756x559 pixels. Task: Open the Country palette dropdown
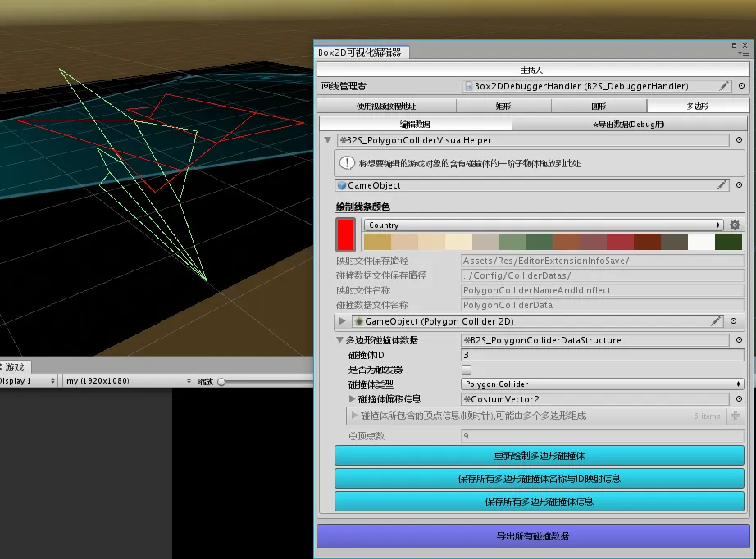point(544,225)
